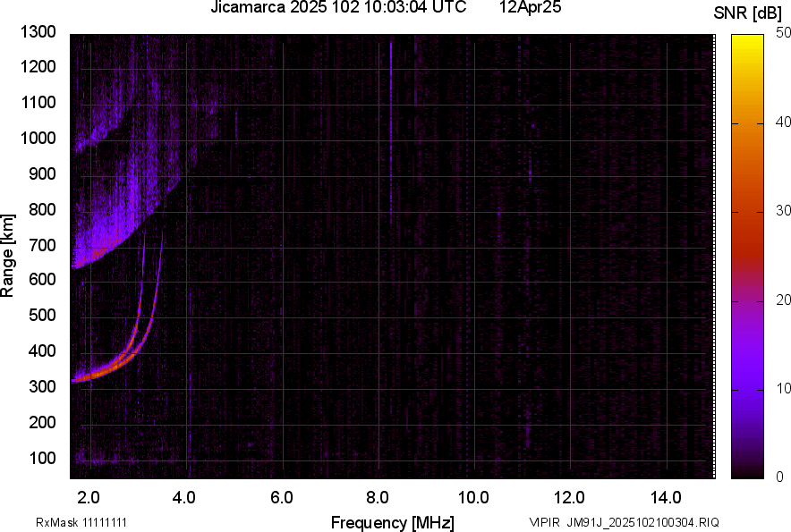The image size is (791, 532).
Task: Click the colorbar tick label '0'
Action: point(780,477)
